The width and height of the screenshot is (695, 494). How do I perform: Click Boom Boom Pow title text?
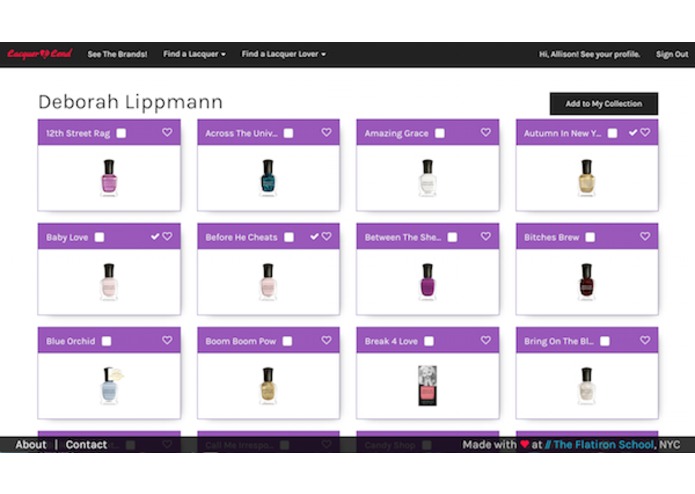pyautogui.click(x=241, y=341)
